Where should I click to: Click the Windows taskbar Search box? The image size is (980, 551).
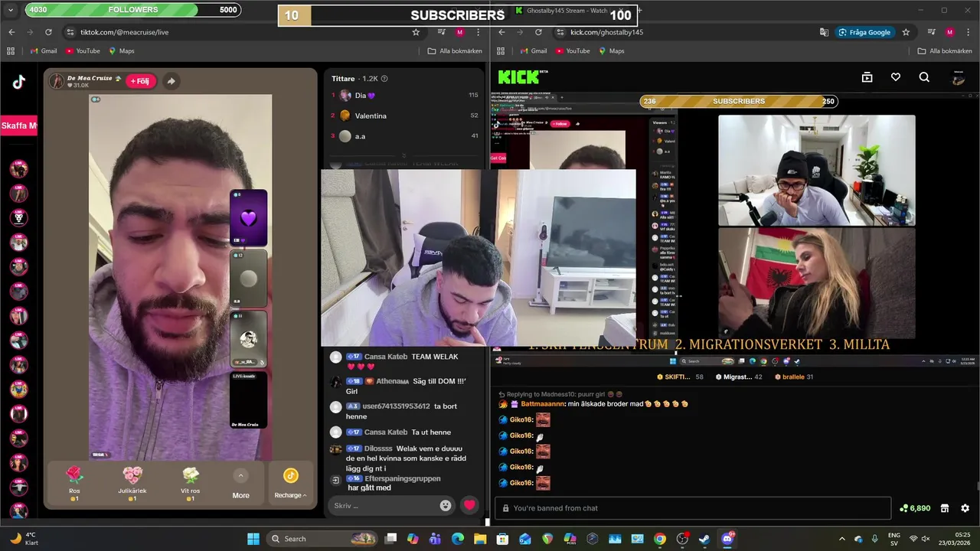click(322, 539)
